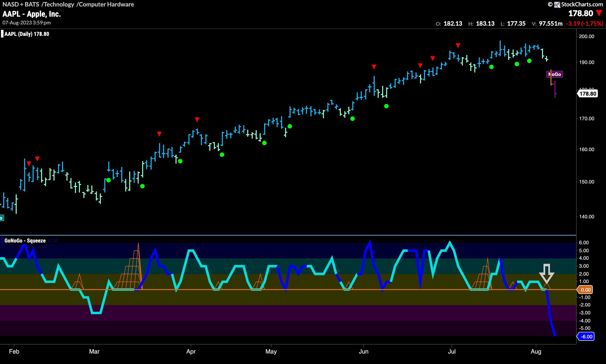606x364 pixels.
Task: Click the 190.00 price axis label
Action: 587,62
